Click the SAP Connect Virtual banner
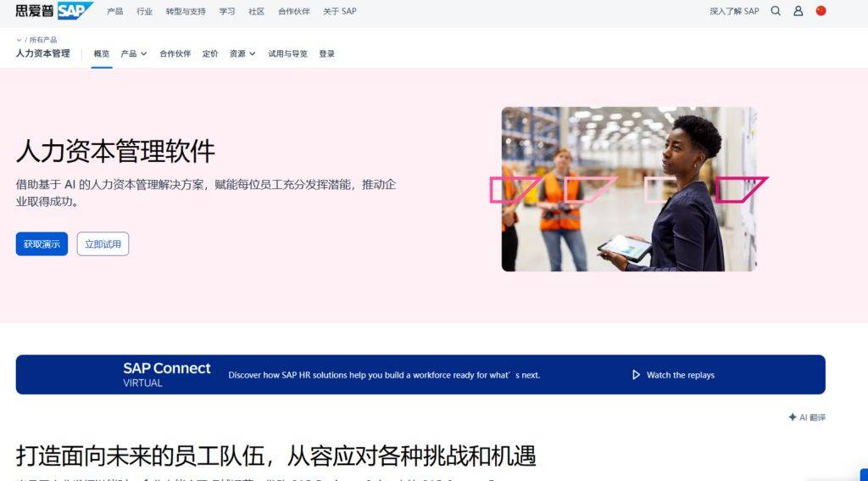This screenshot has width=868, height=481. click(420, 375)
